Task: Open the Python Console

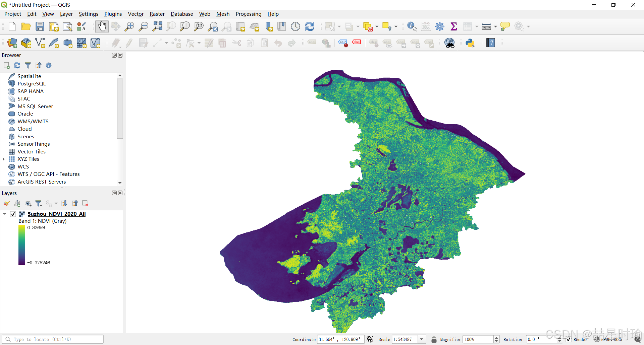Action: (x=470, y=43)
